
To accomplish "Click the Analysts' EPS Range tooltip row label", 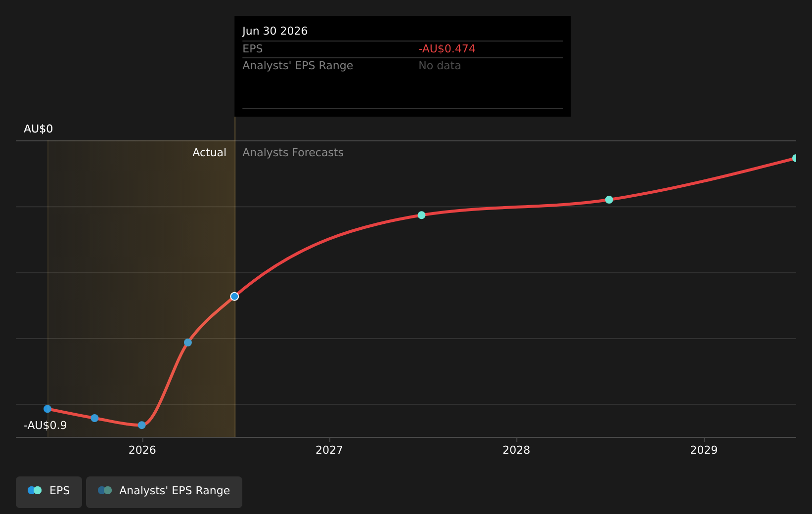I will tap(298, 66).
